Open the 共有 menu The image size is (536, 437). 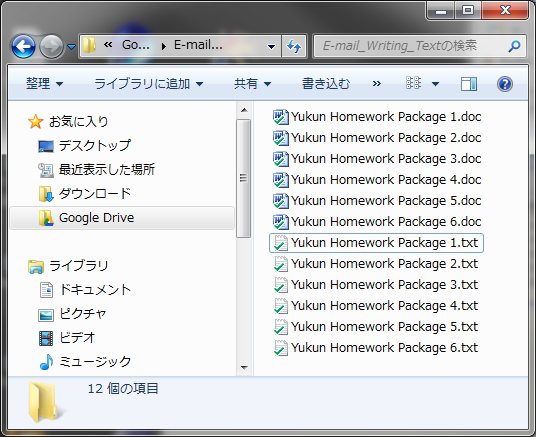[252, 84]
